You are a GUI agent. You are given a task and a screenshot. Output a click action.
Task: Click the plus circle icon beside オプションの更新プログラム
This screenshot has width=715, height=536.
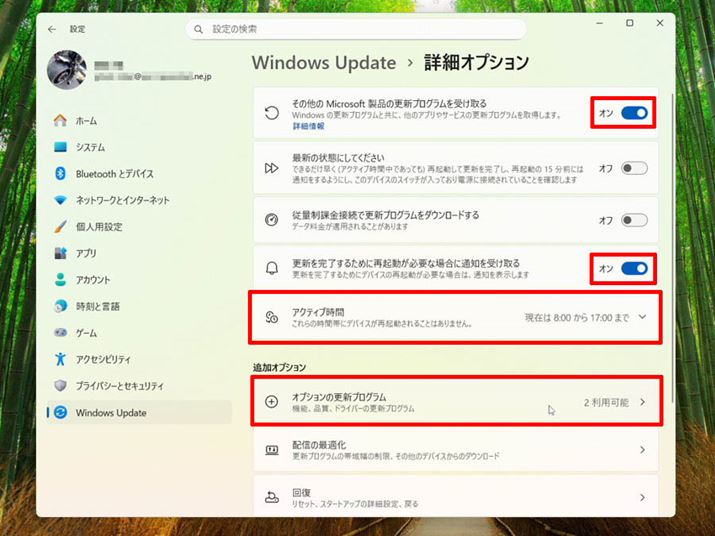click(272, 401)
